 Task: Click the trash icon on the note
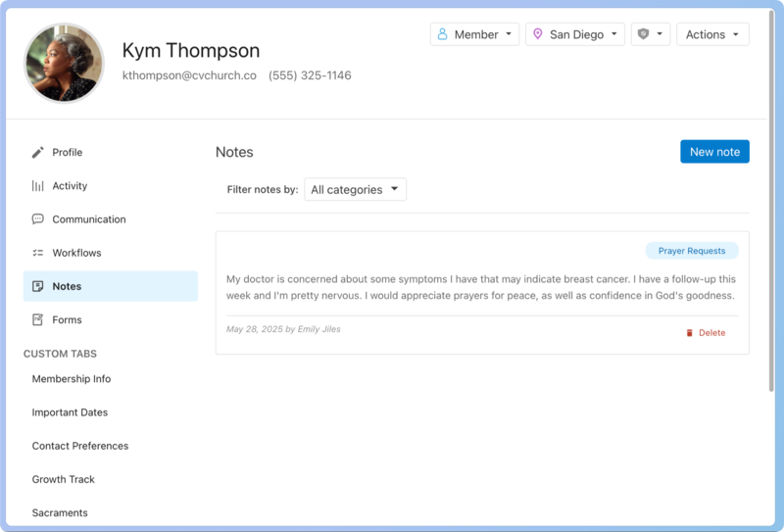point(689,333)
